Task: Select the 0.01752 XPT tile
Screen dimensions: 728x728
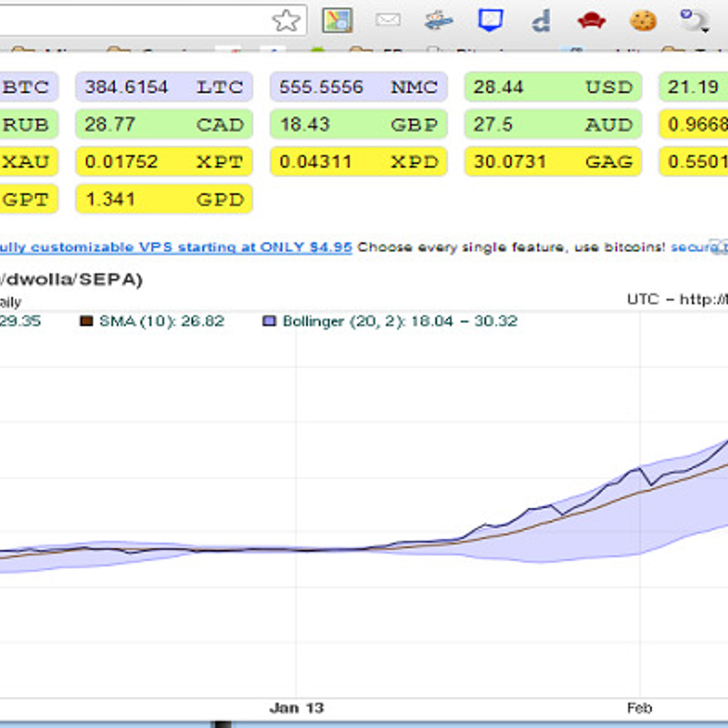Action: pyautogui.click(x=164, y=161)
